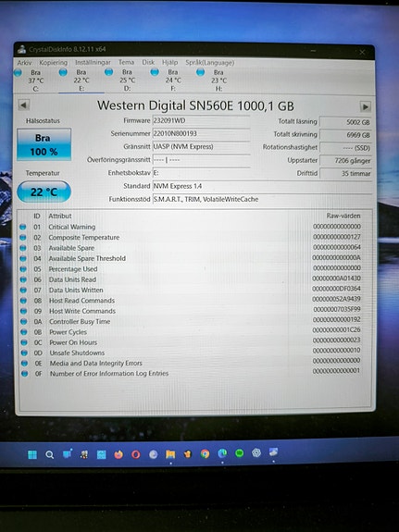This screenshot has height=532, width=399.
Task: Open Microsoft Edge from the taskbar
Action: pos(222,453)
